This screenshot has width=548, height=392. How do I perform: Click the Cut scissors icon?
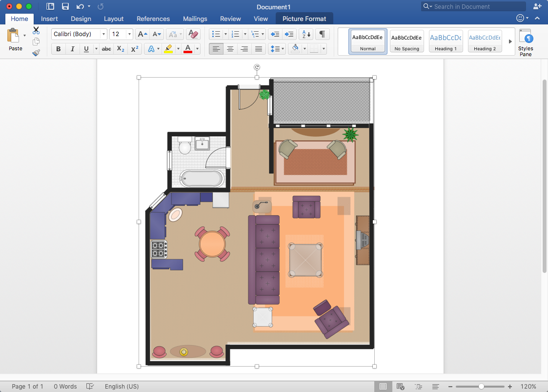coord(36,31)
